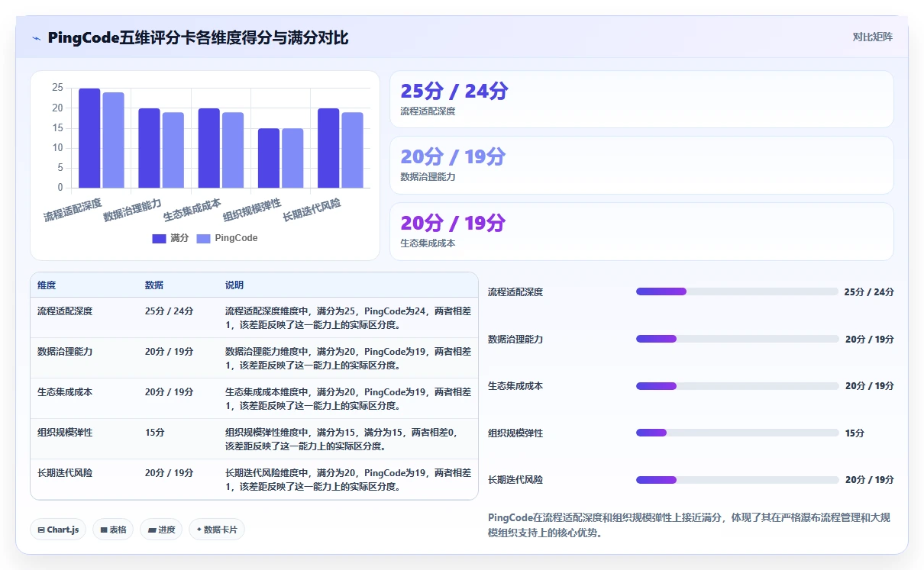Click the header icon beside the PingCode title
The width and height of the screenshot is (924, 570).
click(37, 38)
